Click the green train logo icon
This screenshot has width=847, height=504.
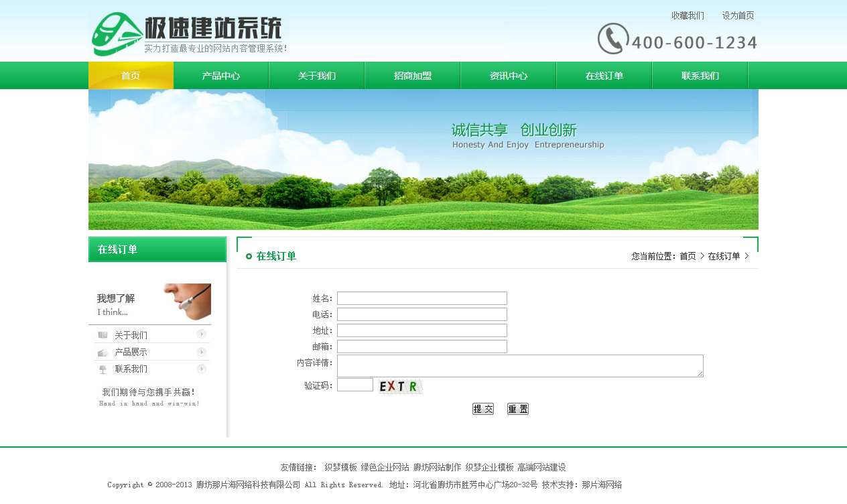(117, 34)
